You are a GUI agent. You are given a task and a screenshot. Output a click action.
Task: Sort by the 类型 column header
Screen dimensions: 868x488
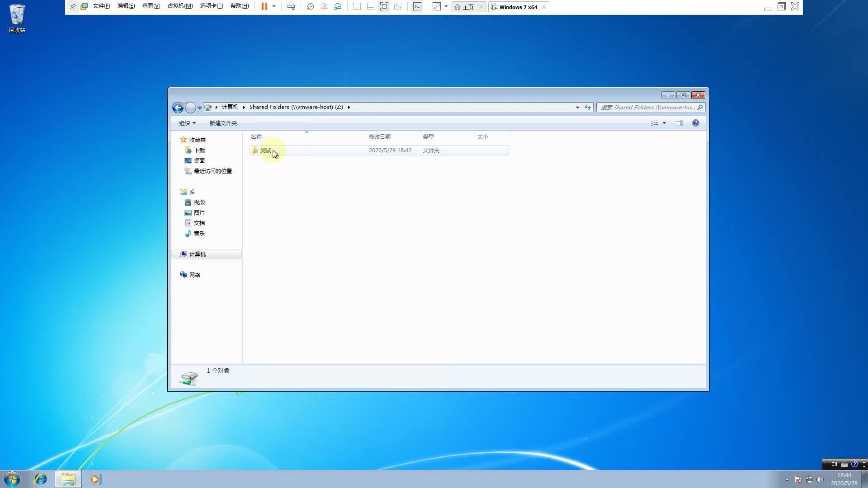tap(447, 136)
